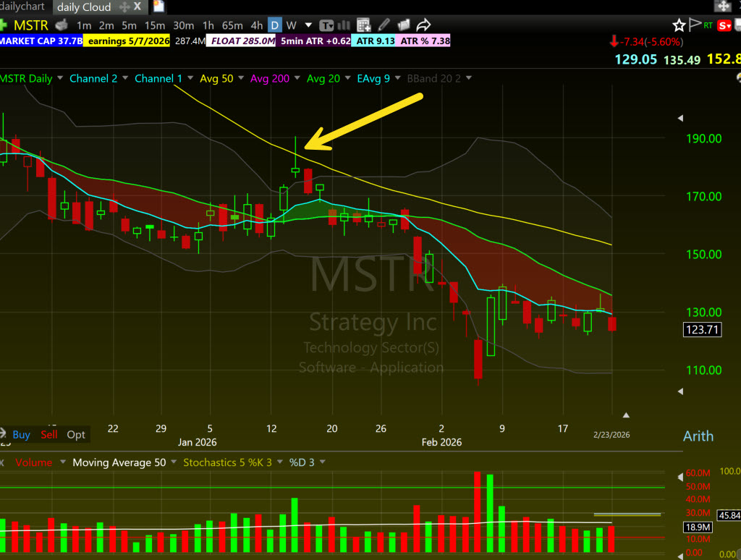Screen dimensions: 741x560
Task: Click the red down arrow by -7.34
Action: pyautogui.click(x=614, y=41)
